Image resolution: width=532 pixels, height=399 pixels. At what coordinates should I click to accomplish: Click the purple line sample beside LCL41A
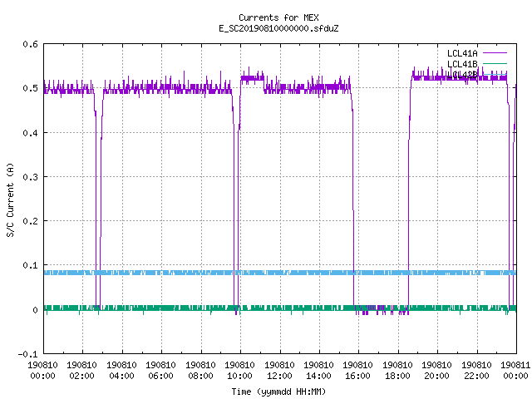pos(495,53)
